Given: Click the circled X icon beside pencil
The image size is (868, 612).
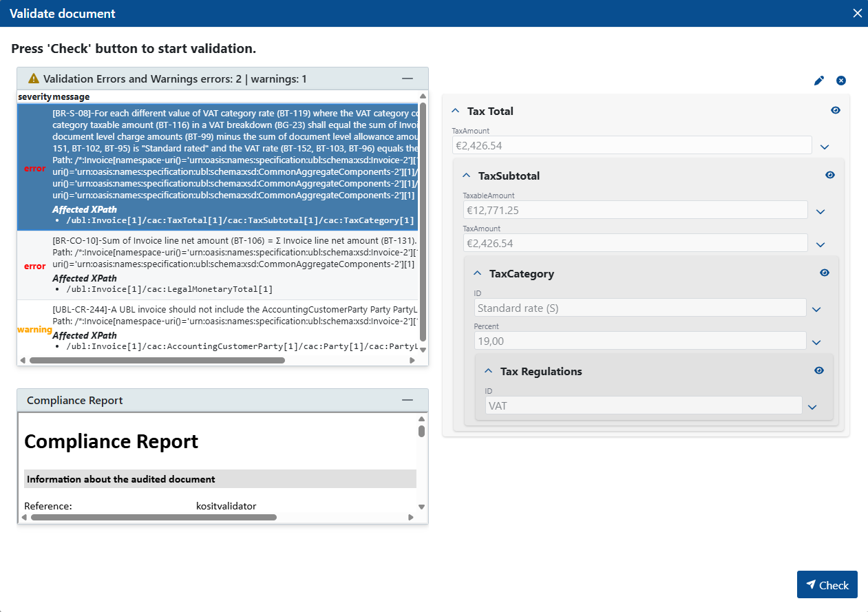Looking at the screenshot, I should point(841,81).
